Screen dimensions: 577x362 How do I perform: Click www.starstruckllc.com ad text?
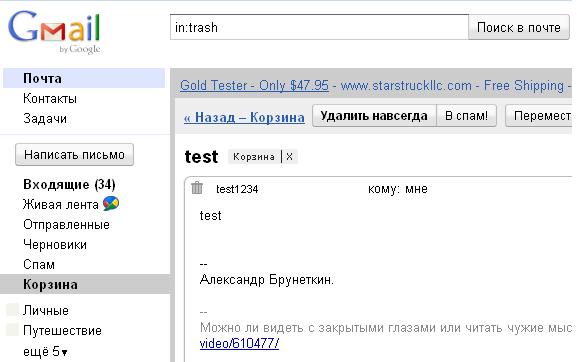406,85
